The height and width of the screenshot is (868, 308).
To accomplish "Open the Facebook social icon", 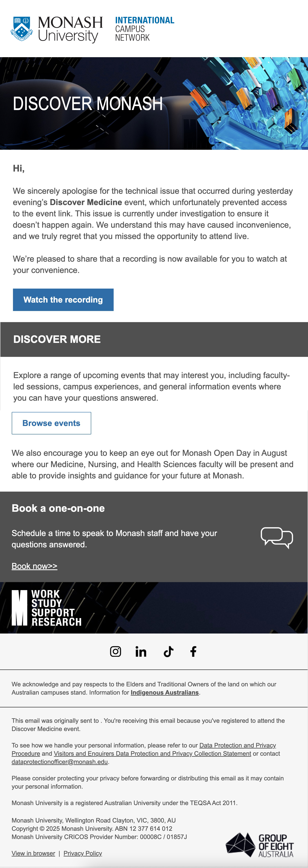I will 193,651.
